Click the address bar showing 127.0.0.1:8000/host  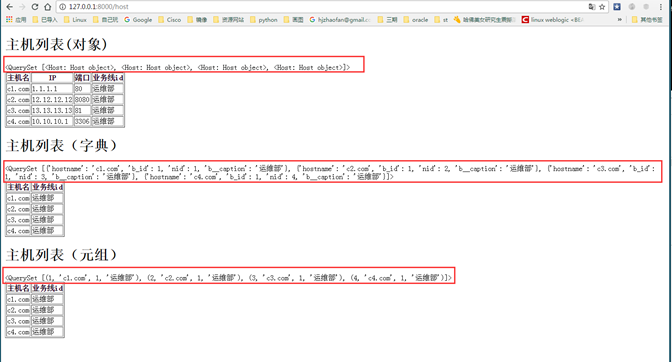(x=321, y=7)
